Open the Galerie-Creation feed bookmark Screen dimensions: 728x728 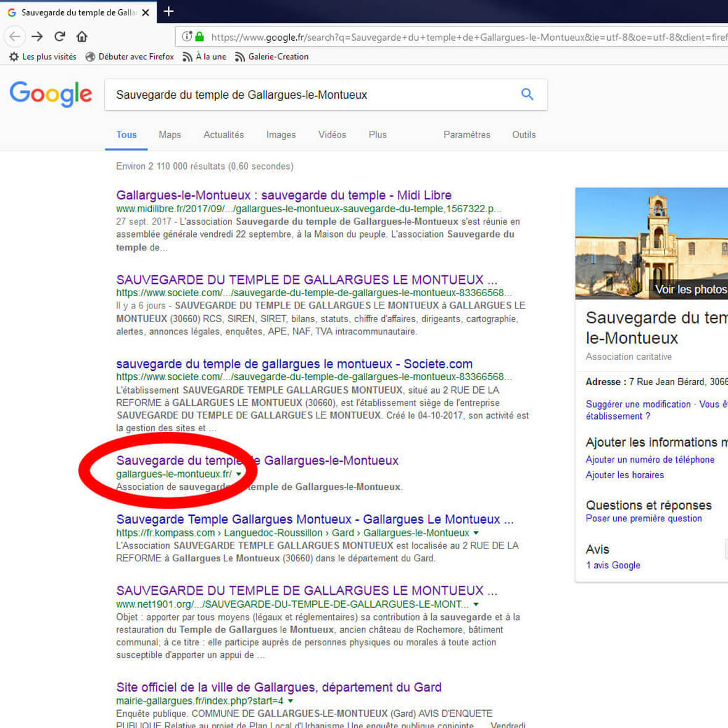coord(271,57)
